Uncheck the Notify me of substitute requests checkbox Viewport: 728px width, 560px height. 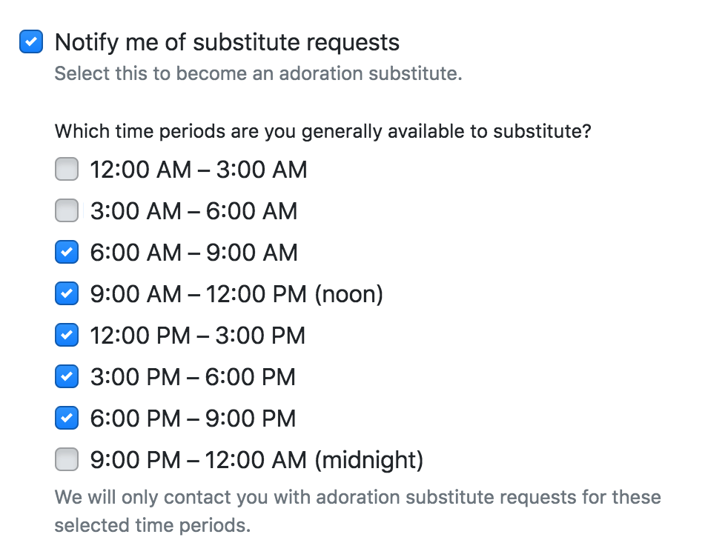point(30,43)
